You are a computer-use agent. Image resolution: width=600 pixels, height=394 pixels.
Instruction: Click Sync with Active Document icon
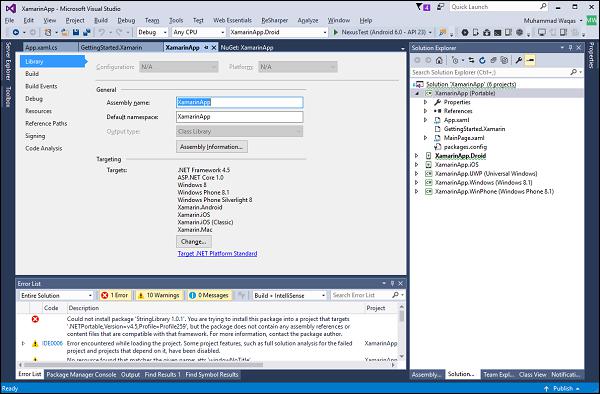471,60
